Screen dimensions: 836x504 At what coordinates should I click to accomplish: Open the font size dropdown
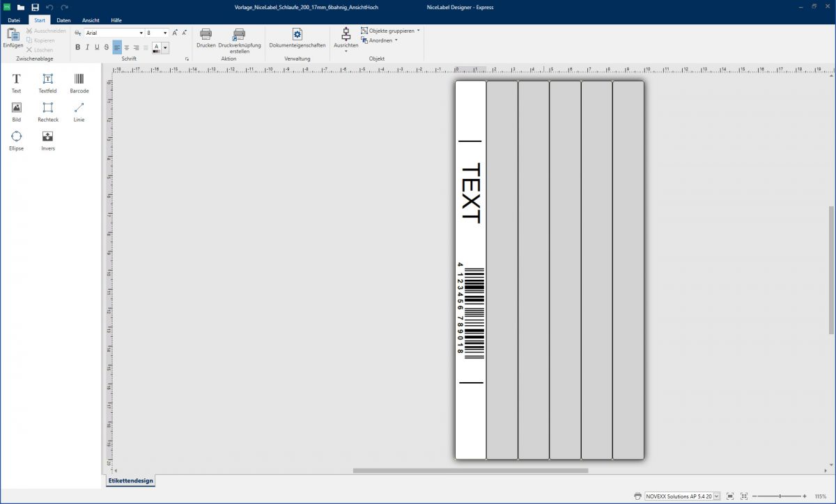(165, 32)
